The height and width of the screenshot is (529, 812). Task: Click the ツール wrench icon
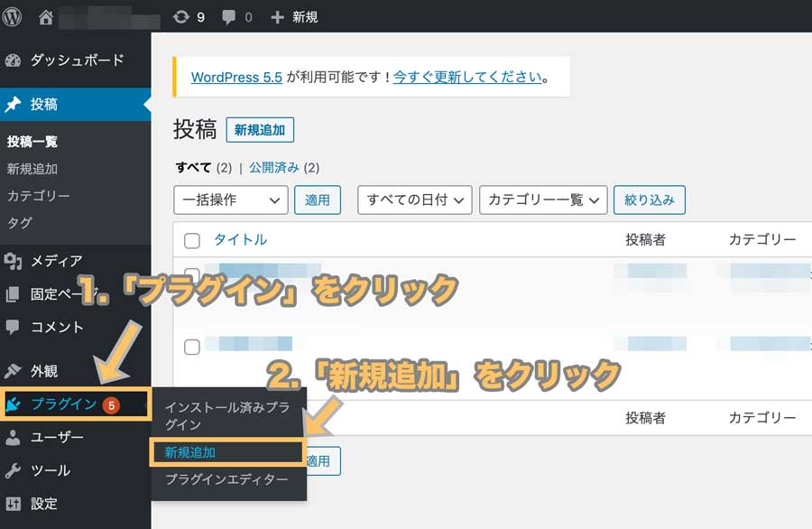click(x=13, y=470)
